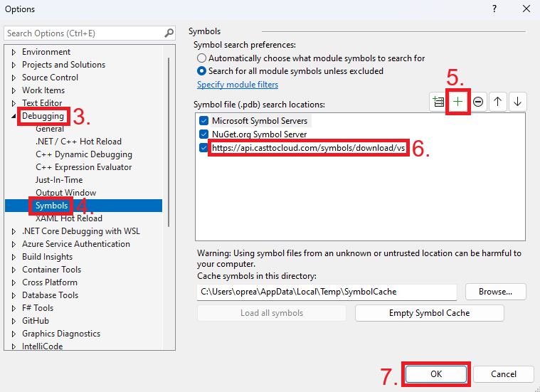Click the move down arrow icon
The image size is (540, 392).
pos(517,102)
